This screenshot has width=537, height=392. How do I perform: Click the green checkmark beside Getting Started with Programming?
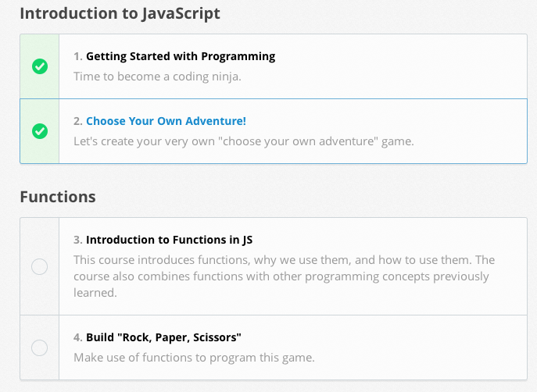click(40, 66)
